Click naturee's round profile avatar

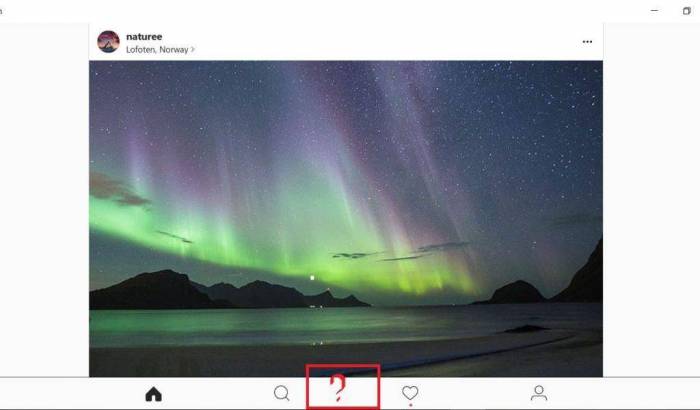[x=108, y=42]
